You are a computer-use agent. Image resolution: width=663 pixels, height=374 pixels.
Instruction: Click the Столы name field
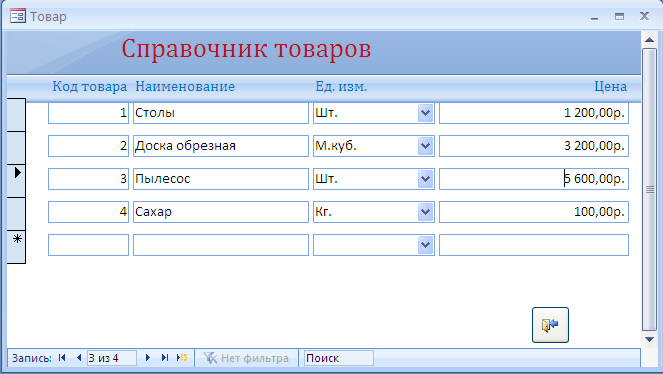coord(221,113)
